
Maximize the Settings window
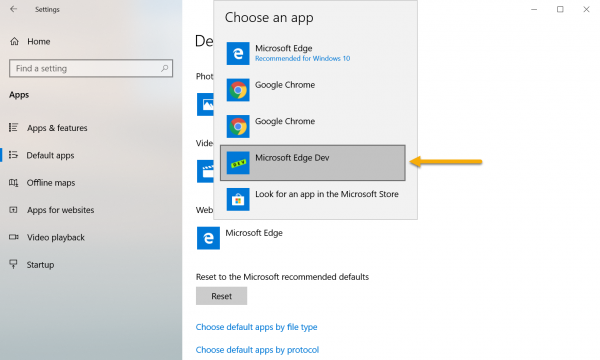point(560,9)
